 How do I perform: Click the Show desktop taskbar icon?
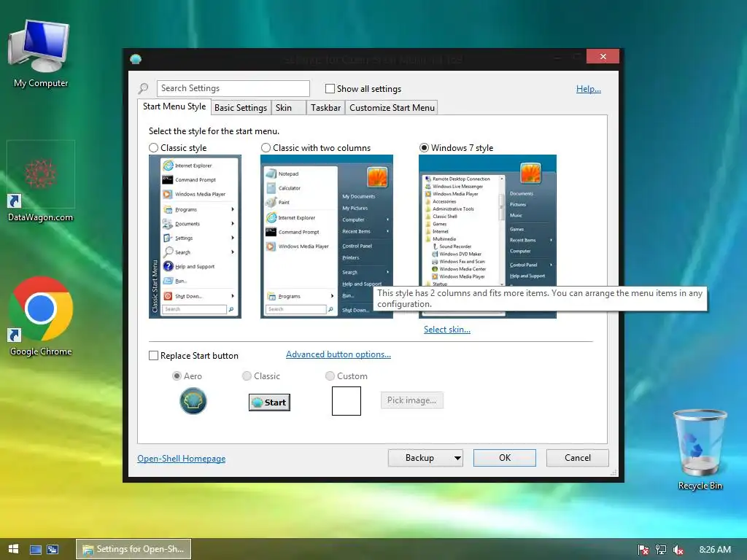(x=36, y=550)
